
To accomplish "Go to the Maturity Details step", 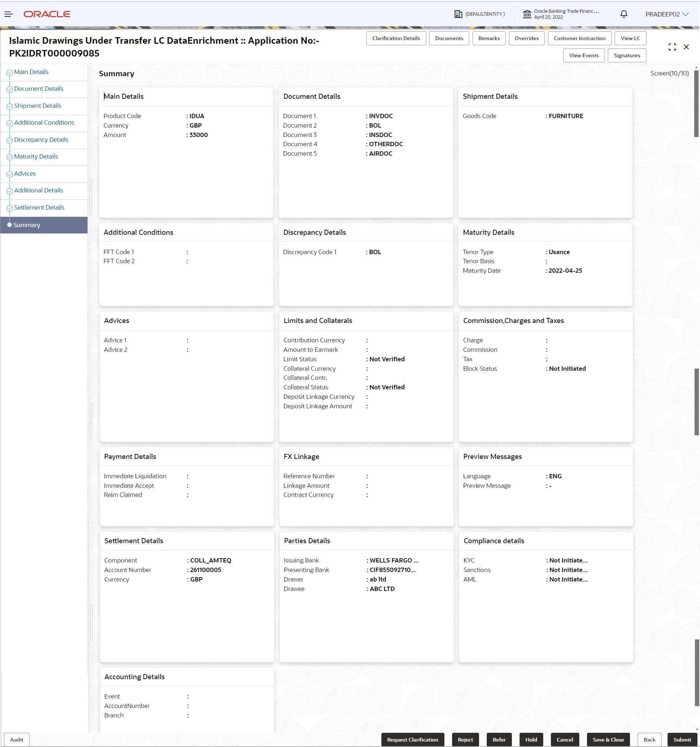I will coord(36,156).
